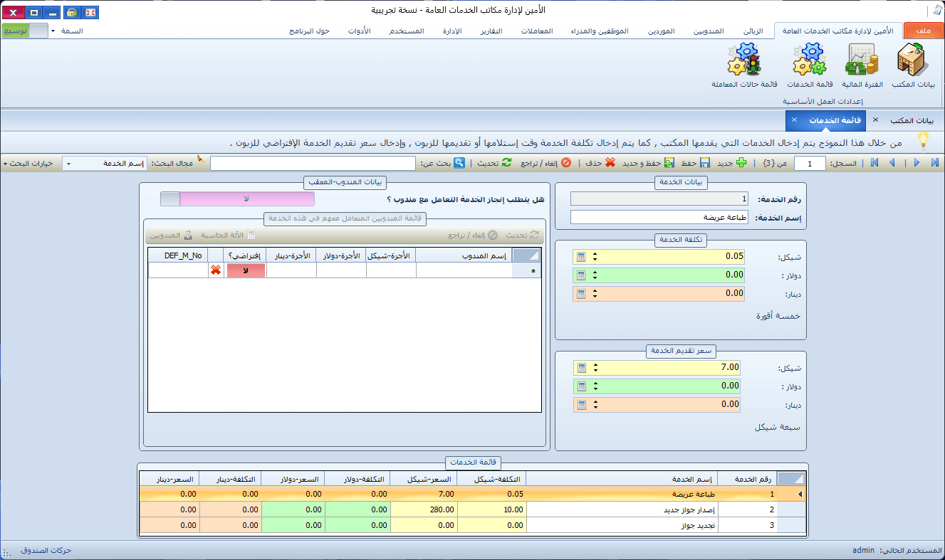Open قائمة حالات المعاملة ribbon icon
945x560 pixels.
click(745, 65)
